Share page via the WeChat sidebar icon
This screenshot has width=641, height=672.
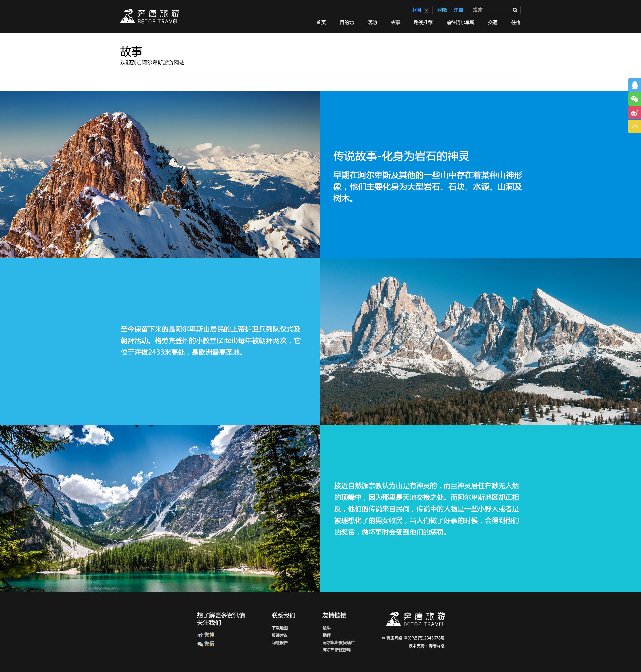[x=634, y=99]
